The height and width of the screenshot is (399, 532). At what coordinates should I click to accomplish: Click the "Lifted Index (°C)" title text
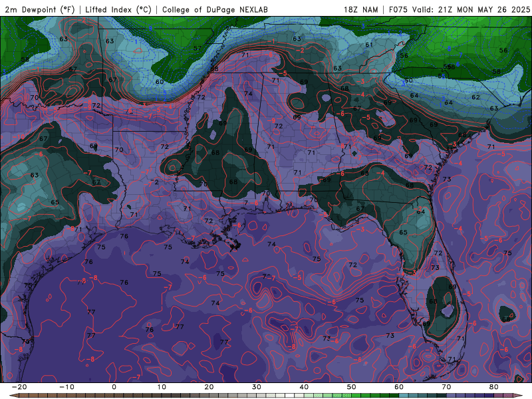click(x=118, y=9)
